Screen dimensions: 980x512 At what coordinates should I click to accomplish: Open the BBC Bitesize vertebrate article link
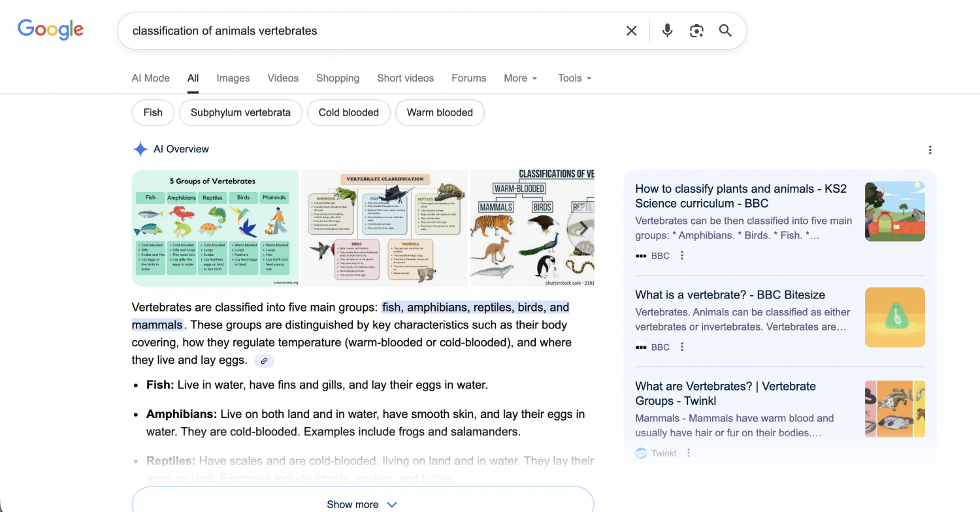(730, 295)
